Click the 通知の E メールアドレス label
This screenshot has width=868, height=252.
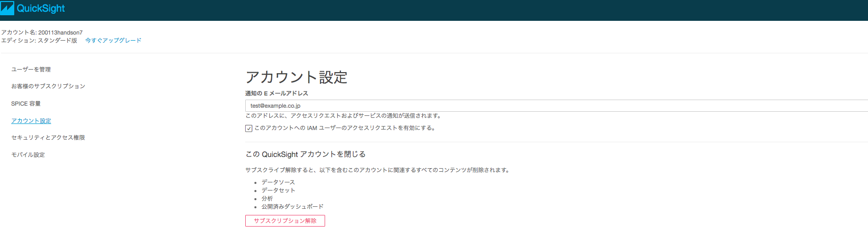click(x=277, y=93)
